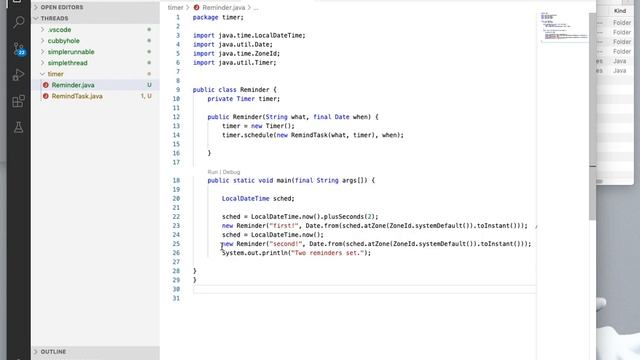The width and height of the screenshot is (640, 360).
Task: Click 'private Timer timer;' line
Action: (x=244, y=99)
